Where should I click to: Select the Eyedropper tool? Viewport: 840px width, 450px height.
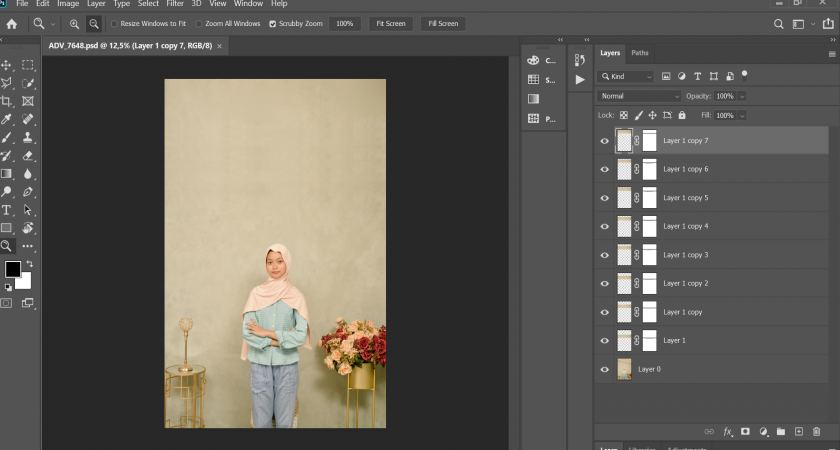pos(7,119)
